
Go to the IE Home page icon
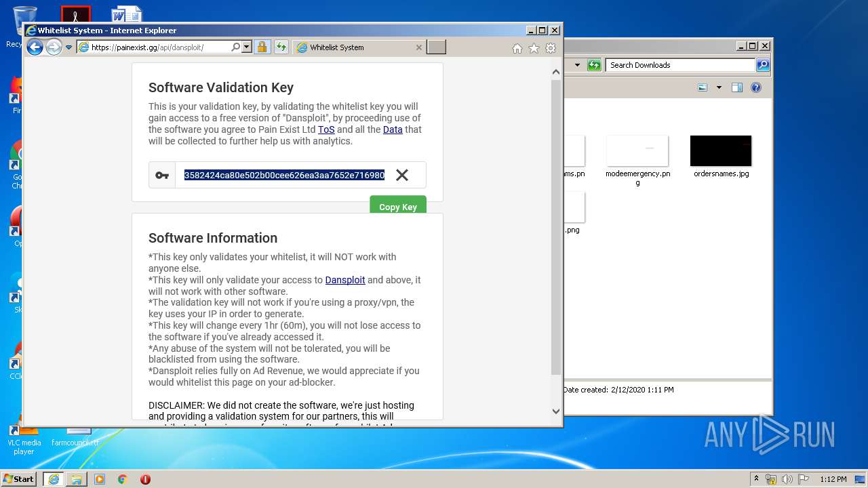point(517,48)
